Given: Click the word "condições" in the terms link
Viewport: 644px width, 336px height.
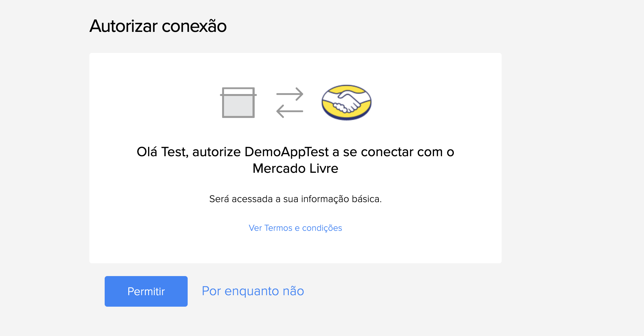Looking at the screenshot, I should (322, 228).
